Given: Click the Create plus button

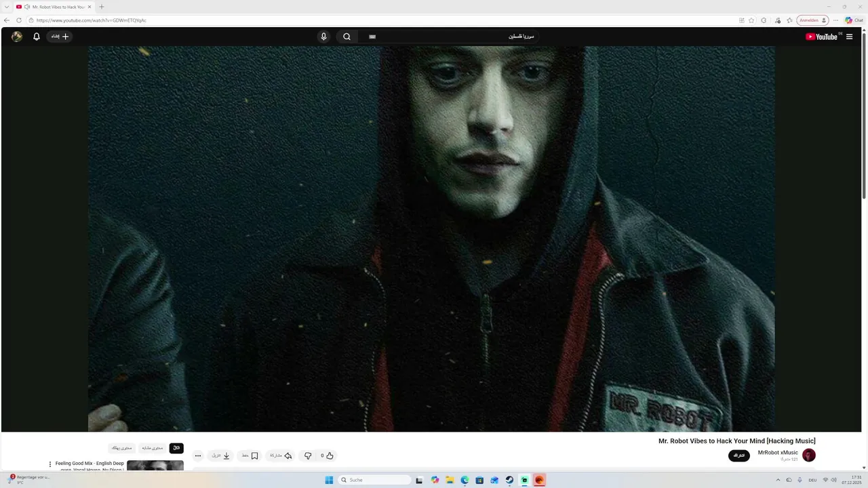Looking at the screenshot, I should [x=60, y=37].
